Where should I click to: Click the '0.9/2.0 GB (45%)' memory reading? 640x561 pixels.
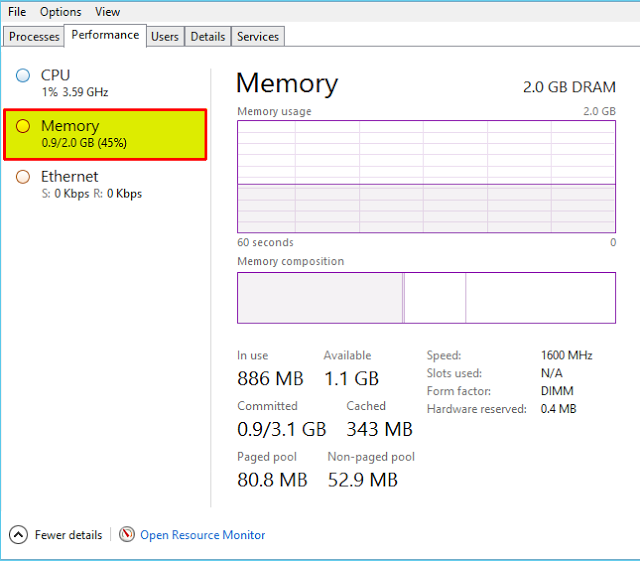(x=84, y=143)
